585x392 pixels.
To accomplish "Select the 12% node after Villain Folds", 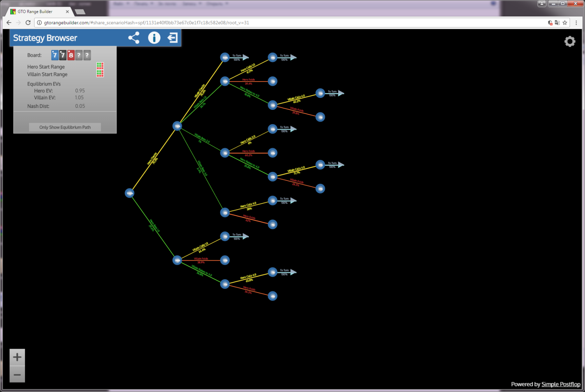I will click(225, 260).
